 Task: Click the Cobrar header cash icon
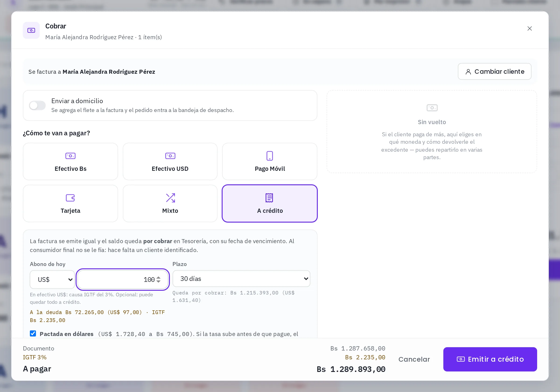(x=31, y=31)
